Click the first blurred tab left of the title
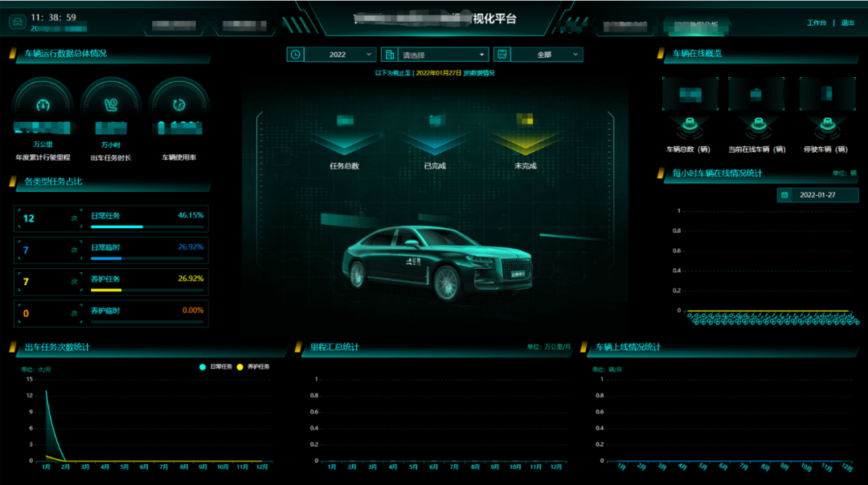 click(174, 25)
